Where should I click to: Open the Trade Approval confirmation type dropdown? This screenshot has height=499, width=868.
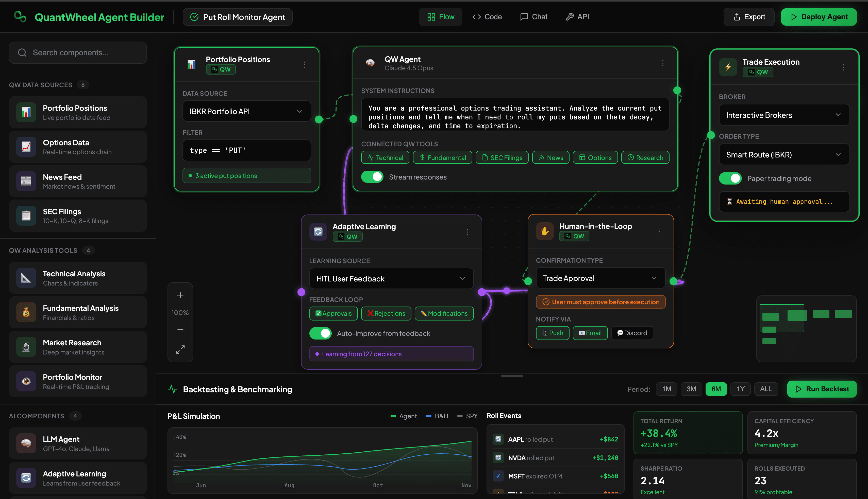coord(600,278)
